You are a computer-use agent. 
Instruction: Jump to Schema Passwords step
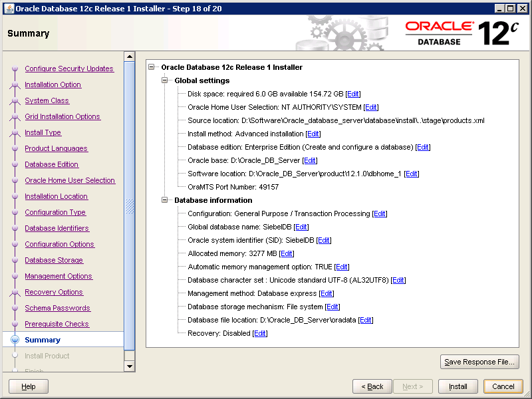(58, 308)
